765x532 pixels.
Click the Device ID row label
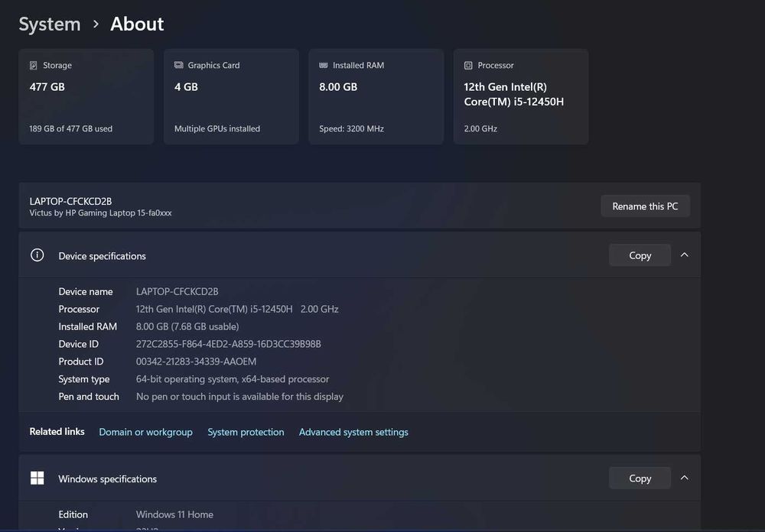[79, 344]
